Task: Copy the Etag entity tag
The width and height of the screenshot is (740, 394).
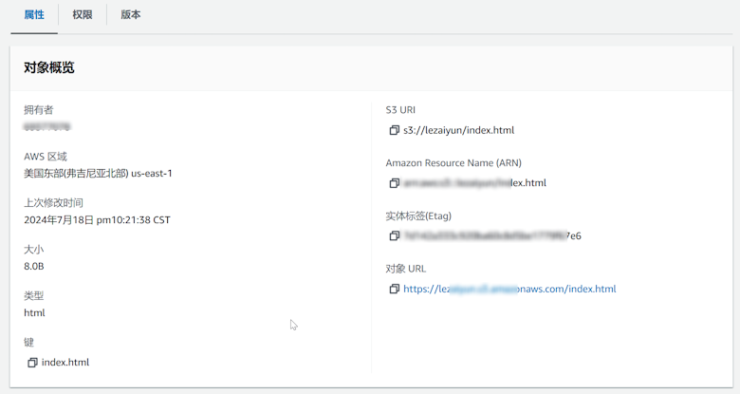Action: pos(394,236)
